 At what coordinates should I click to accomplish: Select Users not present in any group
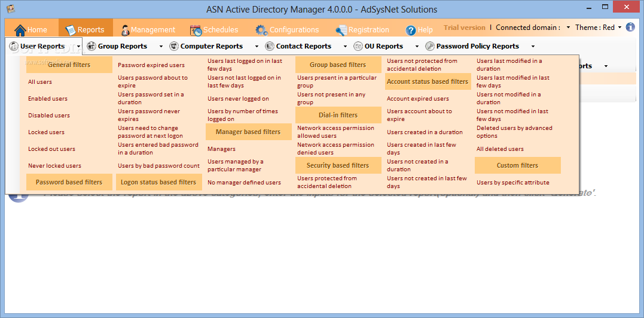point(331,98)
